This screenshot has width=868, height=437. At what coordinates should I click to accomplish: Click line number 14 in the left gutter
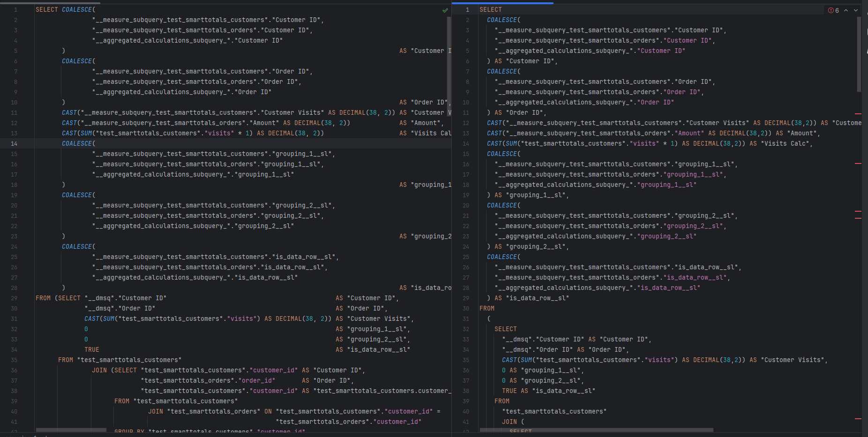tap(14, 144)
